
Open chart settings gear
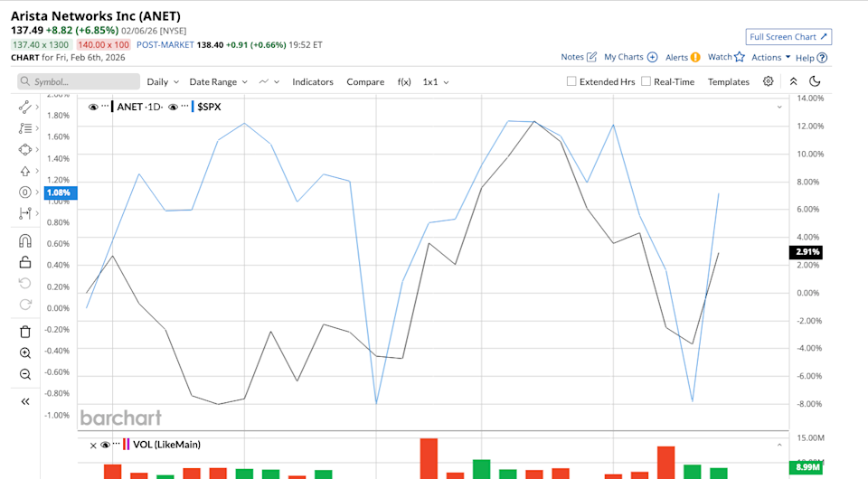[768, 81]
